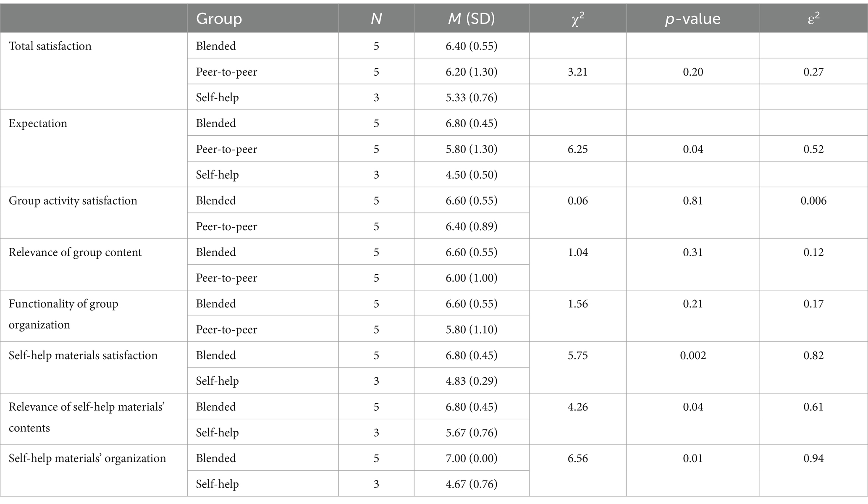Viewport: 868px width, 504px height.
Task: Select the M (SD) column header
Action: tap(471, 18)
